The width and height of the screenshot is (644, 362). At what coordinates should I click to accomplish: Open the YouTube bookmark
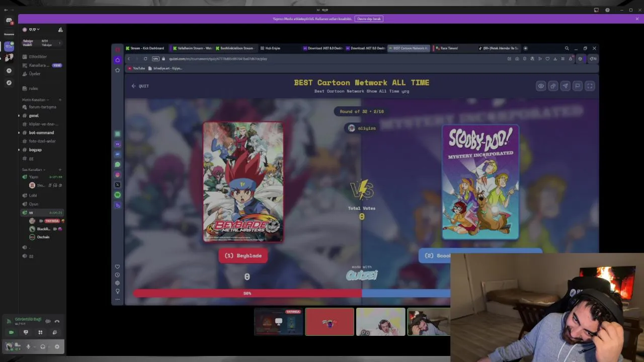click(136, 68)
